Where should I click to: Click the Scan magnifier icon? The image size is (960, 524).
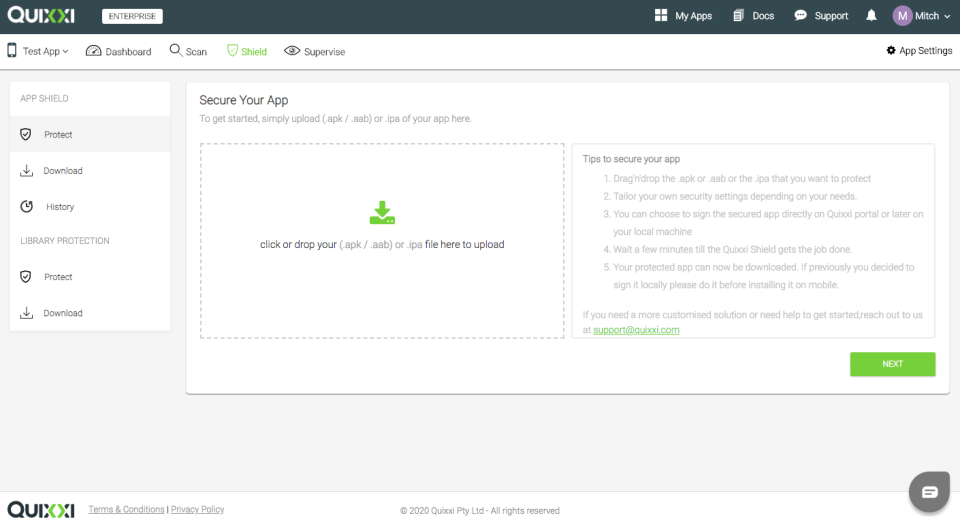(176, 50)
